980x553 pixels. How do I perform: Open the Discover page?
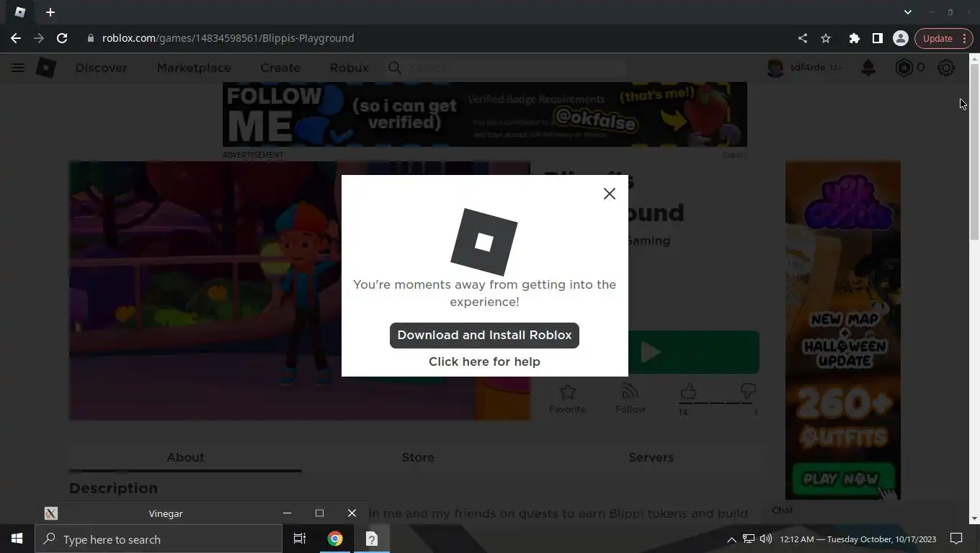pos(101,68)
